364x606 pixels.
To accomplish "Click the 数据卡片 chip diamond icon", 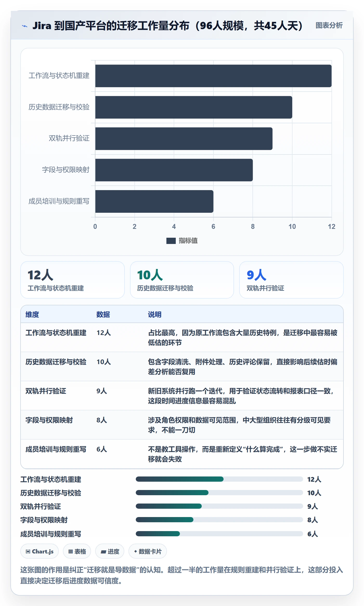I will coord(135,551).
